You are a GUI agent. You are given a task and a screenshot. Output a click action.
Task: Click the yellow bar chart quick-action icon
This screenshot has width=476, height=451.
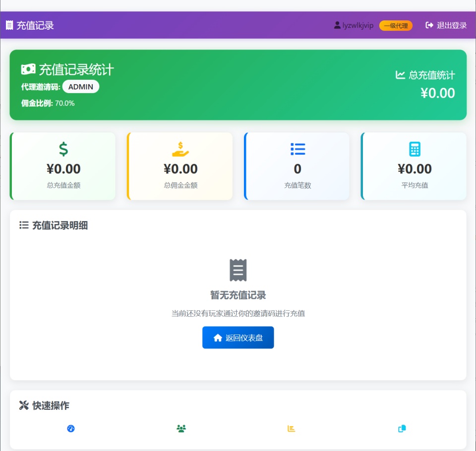click(x=292, y=428)
